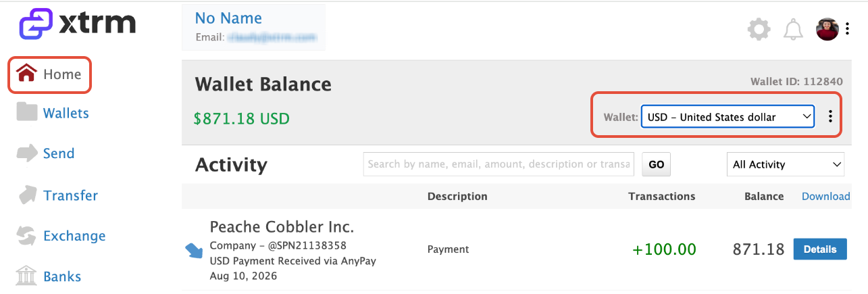The height and width of the screenshot is (294, 868).
Task: Open the settings gear icon
Action: pyautogui.click(x=759, y=29)
